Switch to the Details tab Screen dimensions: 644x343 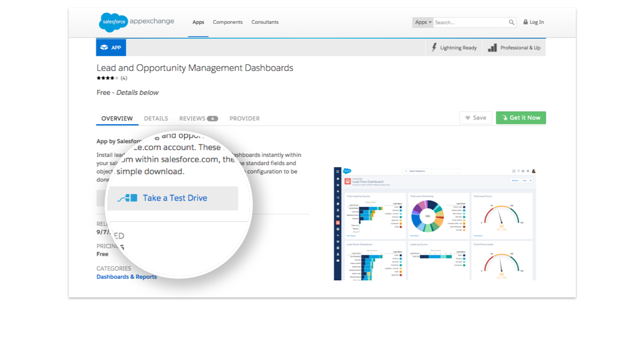coord(156,118)
